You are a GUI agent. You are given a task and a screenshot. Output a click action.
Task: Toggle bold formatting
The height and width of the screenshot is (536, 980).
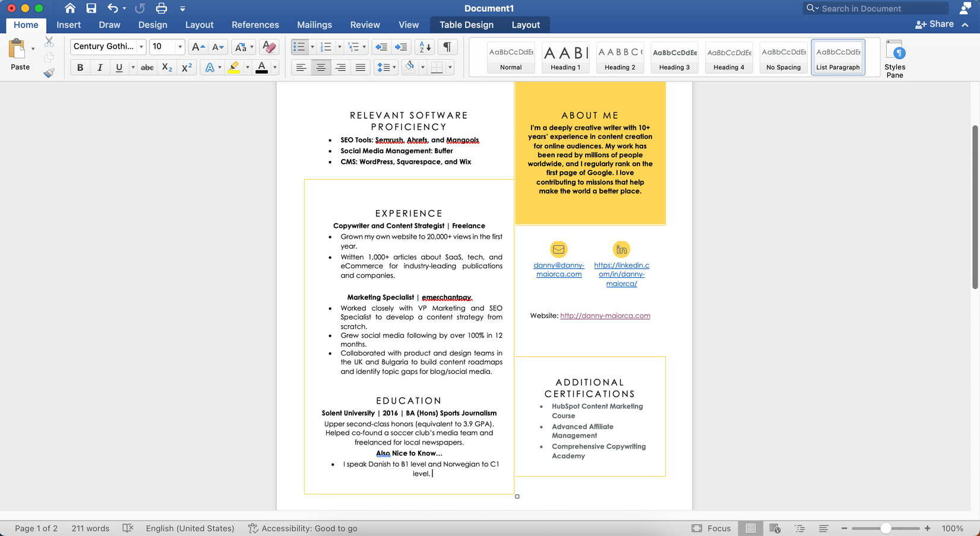point(80,68)
